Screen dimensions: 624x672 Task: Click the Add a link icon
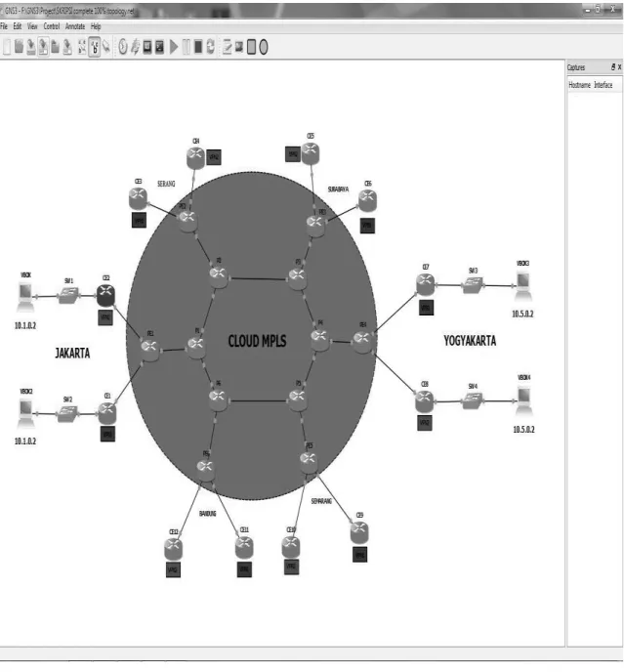tap(106, 47)
